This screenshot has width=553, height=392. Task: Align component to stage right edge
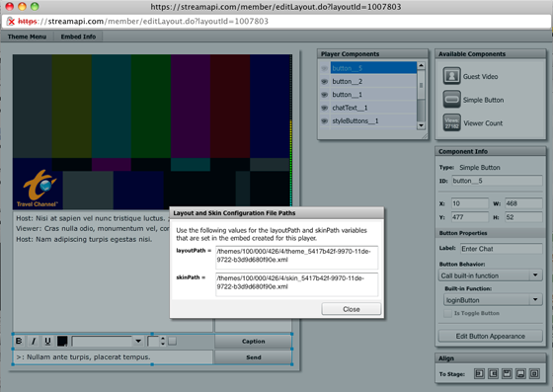493,373
